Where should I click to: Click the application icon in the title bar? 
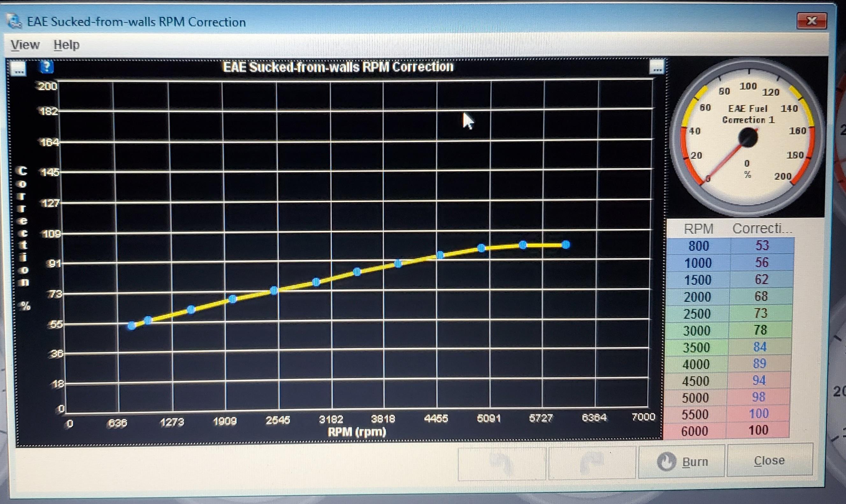[x=15, y=21]
